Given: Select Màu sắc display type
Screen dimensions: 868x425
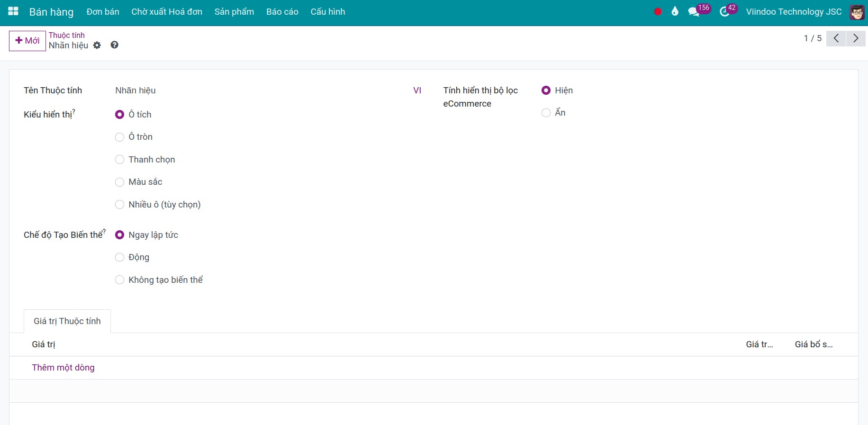Looking at the screenshot, I should 120,182.
